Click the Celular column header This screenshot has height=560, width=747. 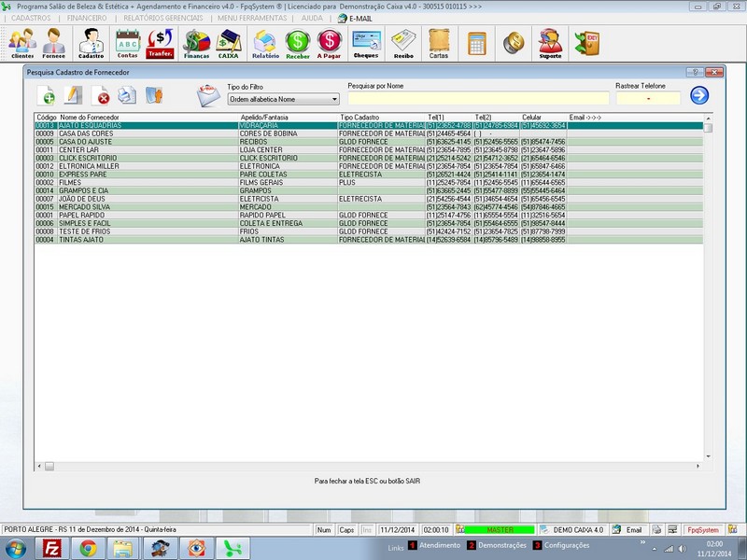click(x=531, y=118)
